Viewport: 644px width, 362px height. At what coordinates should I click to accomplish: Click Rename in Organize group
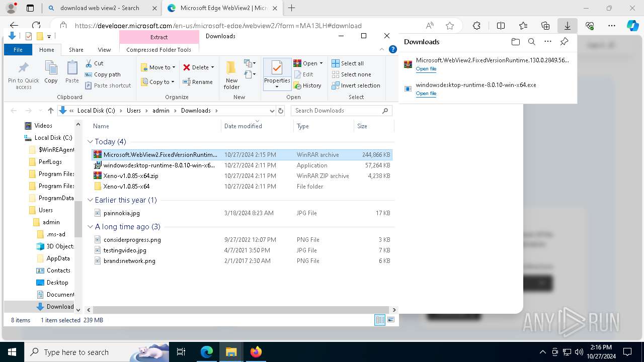coord(197,82)
